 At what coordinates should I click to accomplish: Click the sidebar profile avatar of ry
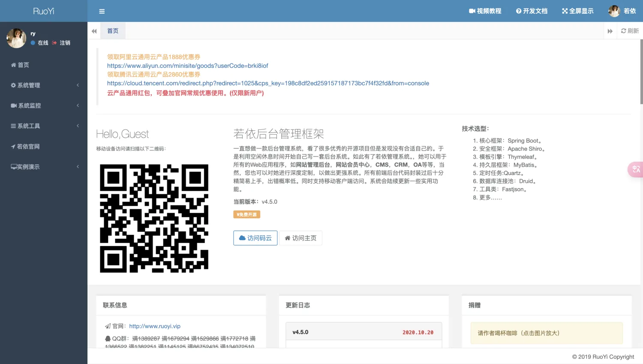click(16, 38)
